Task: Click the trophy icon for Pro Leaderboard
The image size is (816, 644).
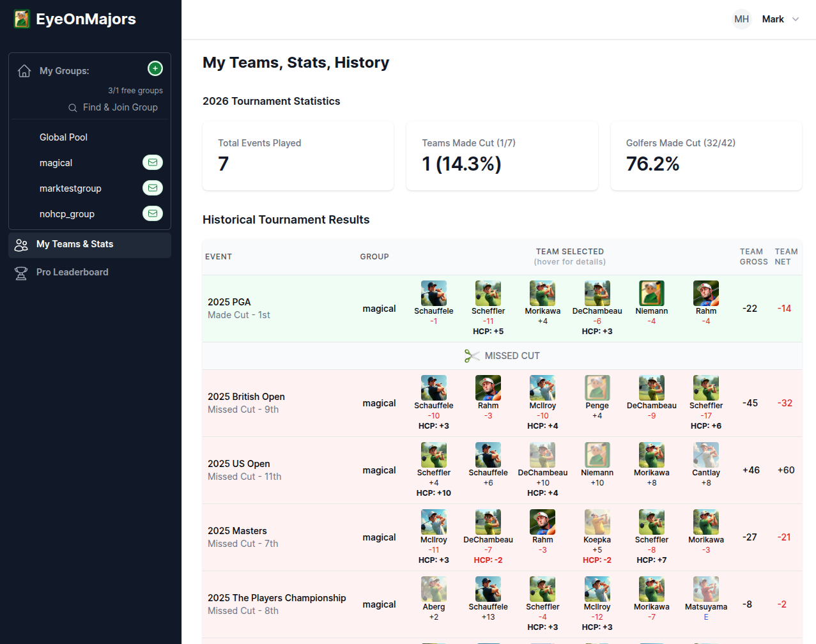Action: pos(21,273)
